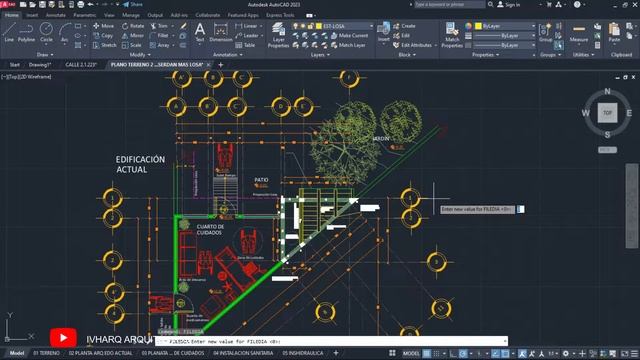Toggle annotation visibility in status bar
640x360 pixels.
click(x=522, y=353)
